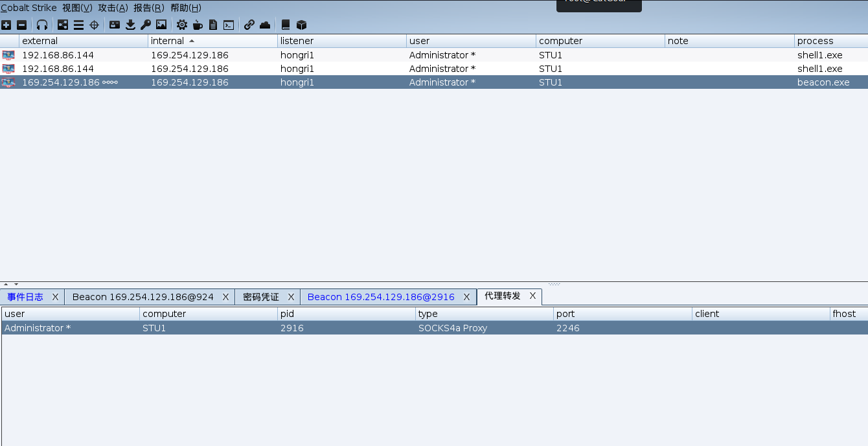868x446 pixels.
Task: Open keystrokes with the key icon
Action: tap(146, 25)
